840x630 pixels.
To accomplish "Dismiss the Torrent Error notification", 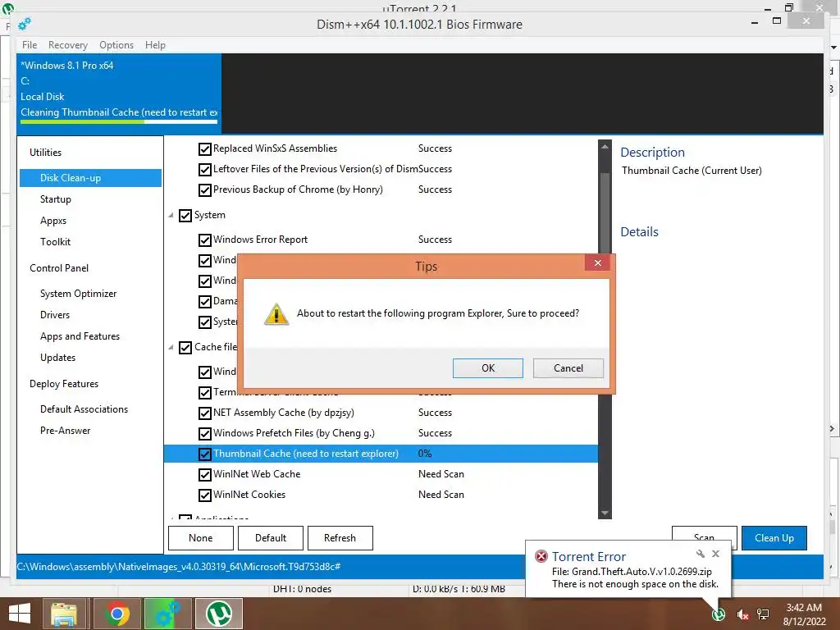I will [x=715, y=554].
